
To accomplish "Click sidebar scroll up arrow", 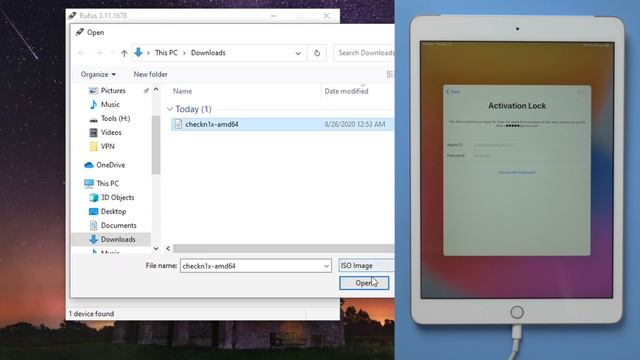I will pos(156,89).
